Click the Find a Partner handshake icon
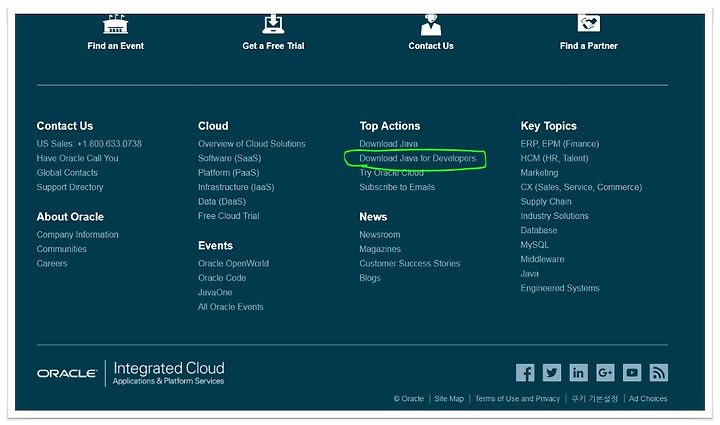Screen dimensions: 720x425 [589, 22]
